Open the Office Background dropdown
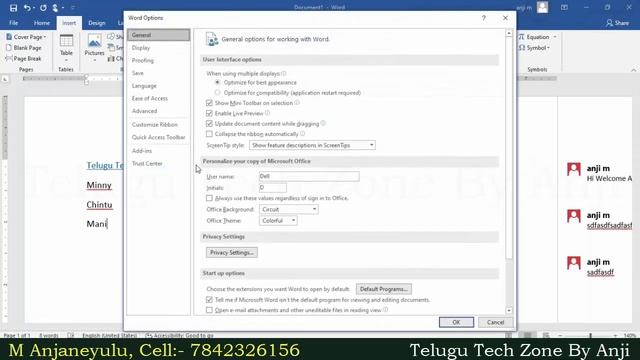This screenshot has height=360, width=640. pos(289,209)
